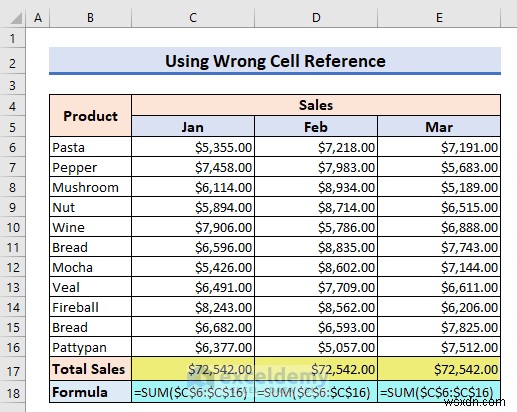This screenshot has width=517, height=412.
Task: Click the Fireball product cell
Action: (x=90, y=307)
